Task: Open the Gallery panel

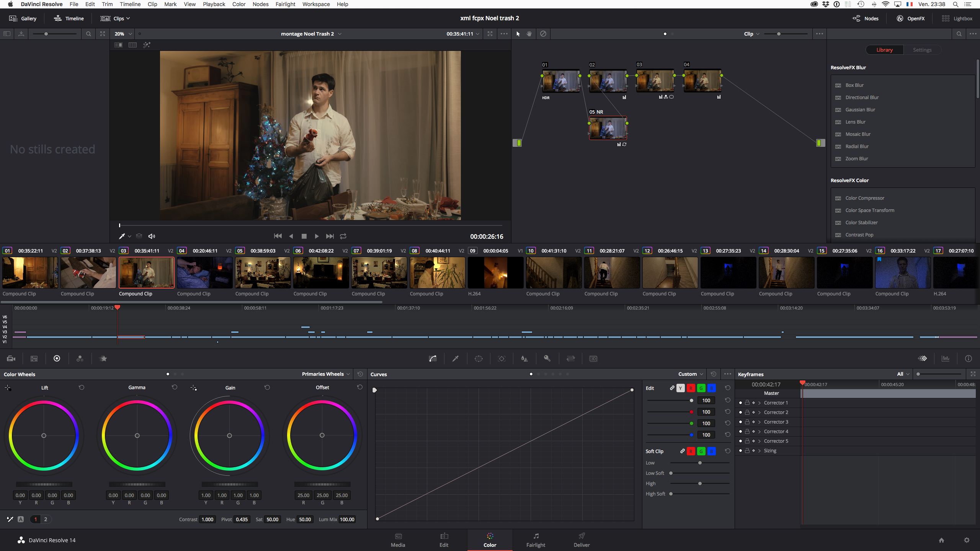Action: click(23, 18)
